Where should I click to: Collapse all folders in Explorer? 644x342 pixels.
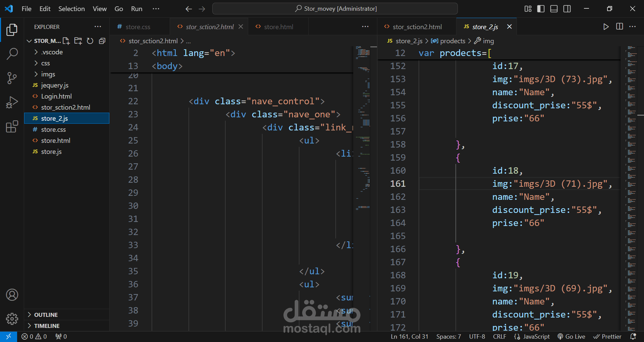(102, 41)
